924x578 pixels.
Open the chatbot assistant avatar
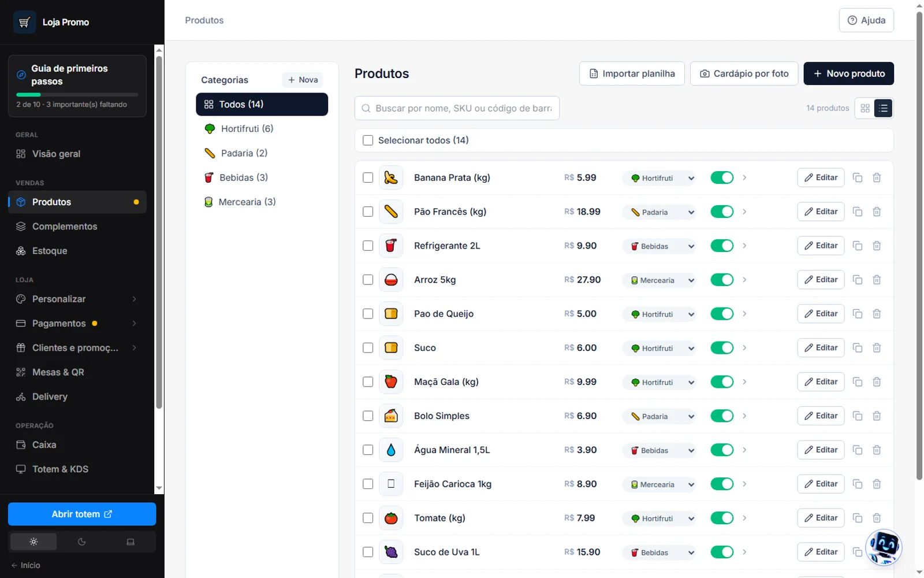pyautogui.click(x=884, y=547)
